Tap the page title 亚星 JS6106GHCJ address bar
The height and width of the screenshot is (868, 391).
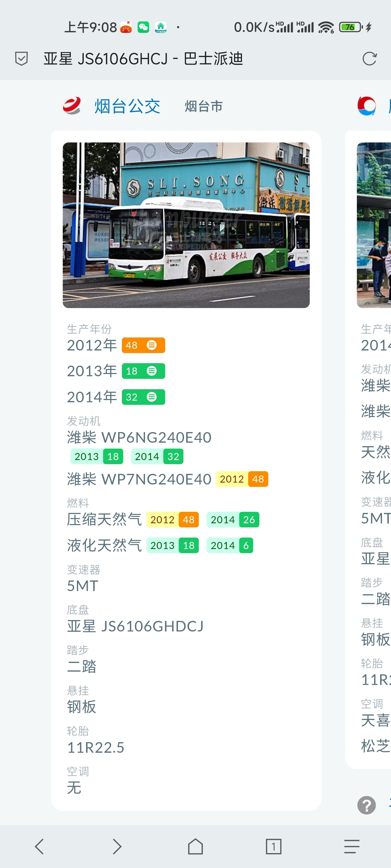143,59
